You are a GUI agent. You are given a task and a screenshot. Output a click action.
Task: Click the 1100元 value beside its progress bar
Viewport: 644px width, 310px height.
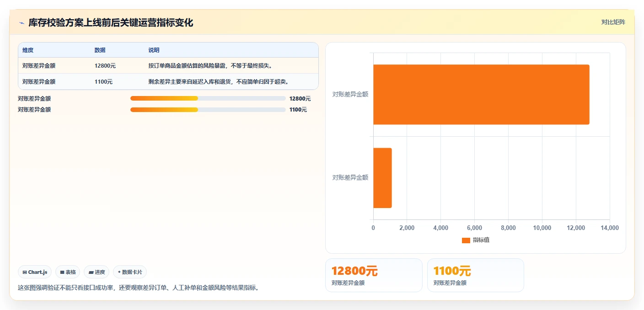click(298, 110)
